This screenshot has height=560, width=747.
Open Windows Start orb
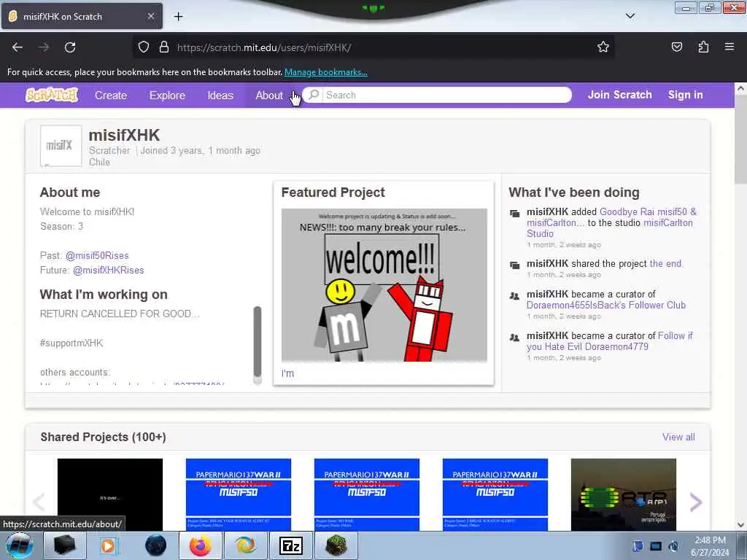click(x=19, y=545)
